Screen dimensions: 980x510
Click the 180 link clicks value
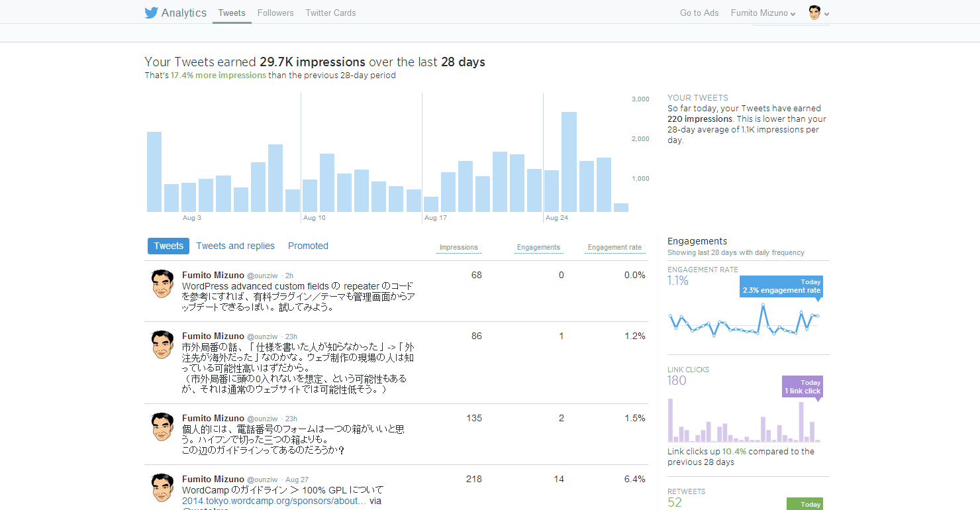677,380
